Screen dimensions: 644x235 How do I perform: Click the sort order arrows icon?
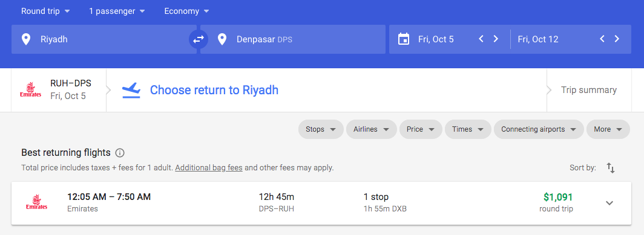point(611,168)
